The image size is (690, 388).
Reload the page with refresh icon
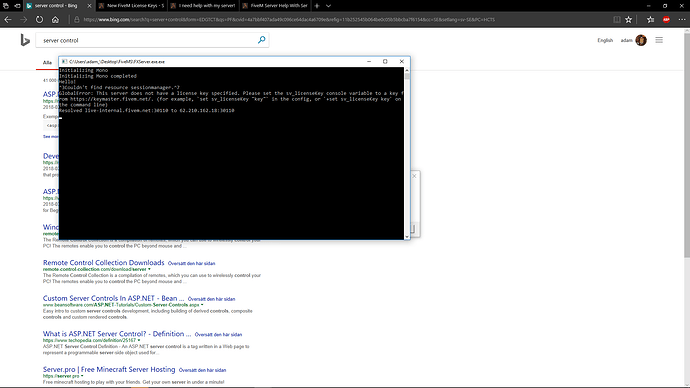click(x=40, y=19)
